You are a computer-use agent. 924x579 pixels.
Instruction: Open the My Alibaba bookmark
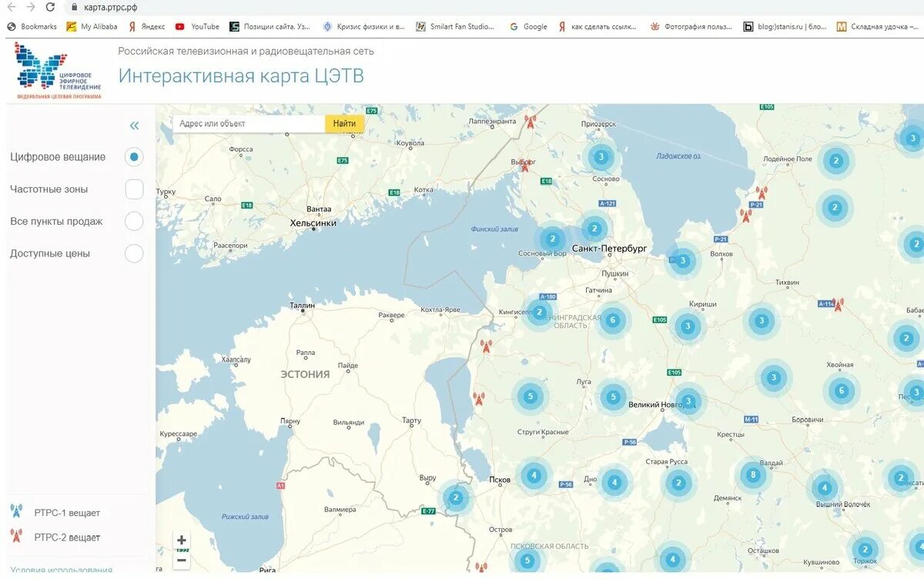pos(92,26)
